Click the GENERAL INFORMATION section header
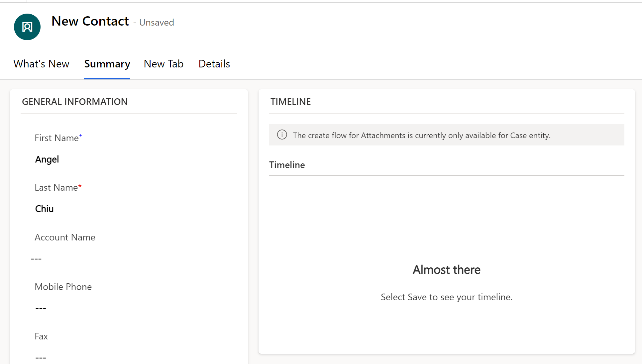Screen dimensions: 642x364 (x=75, y=102)
